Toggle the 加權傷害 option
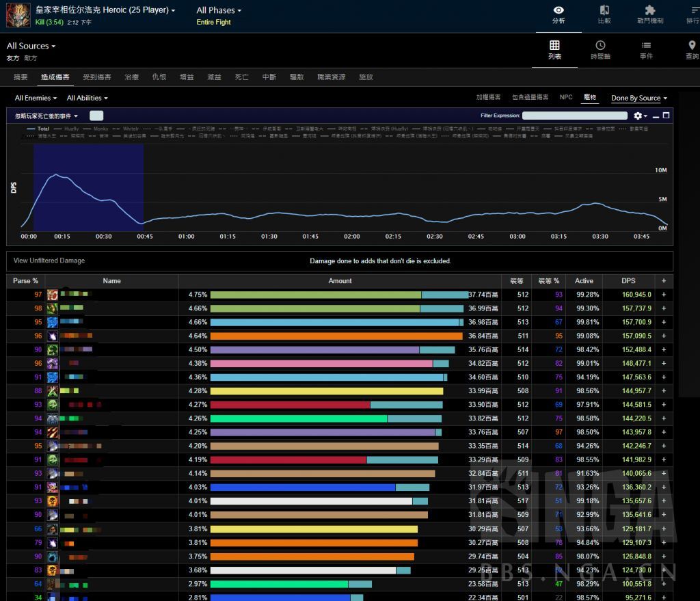700x601 pixels. point(488,98)
